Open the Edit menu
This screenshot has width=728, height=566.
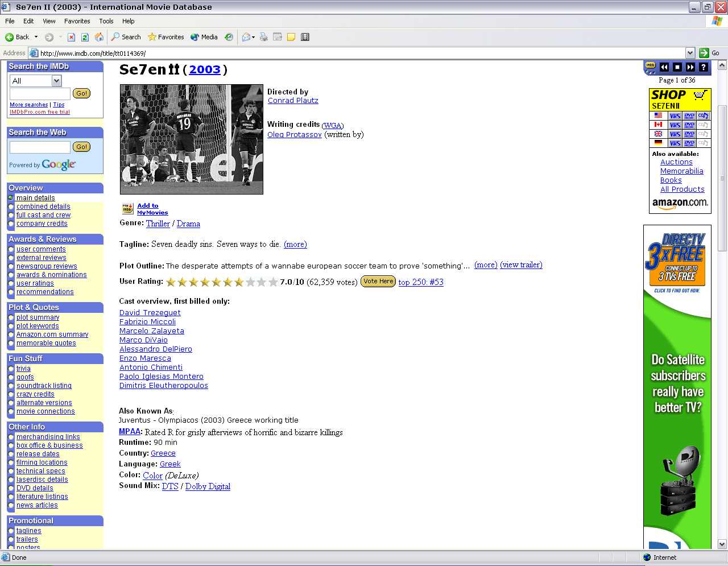click(28, 21)
